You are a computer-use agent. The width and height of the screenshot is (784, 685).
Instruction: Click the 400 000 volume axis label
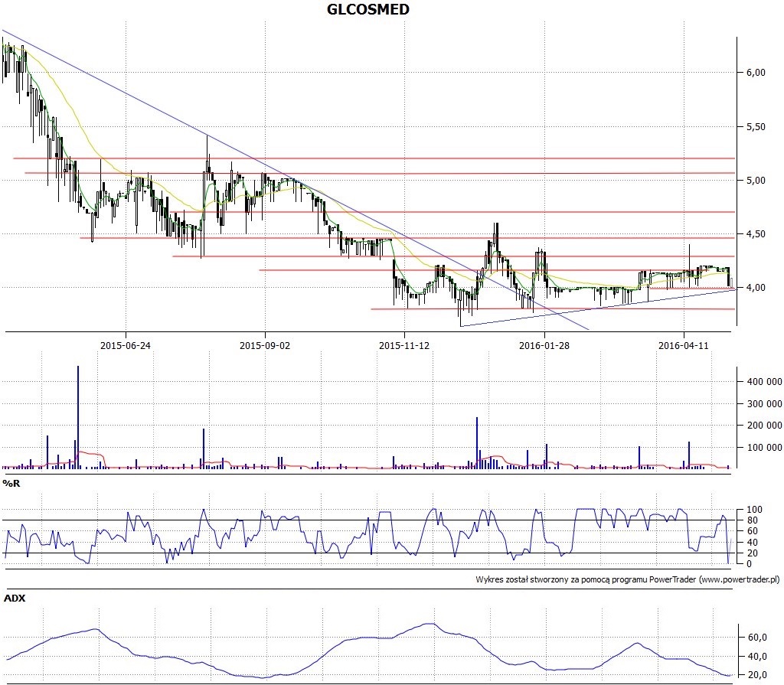(x=765, y=381)
